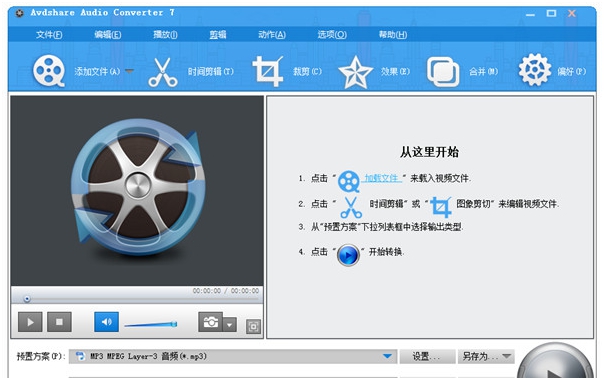This screenshot has height=378, width=604.
Task: Click the Play button under preview
Action: point(30,322)
